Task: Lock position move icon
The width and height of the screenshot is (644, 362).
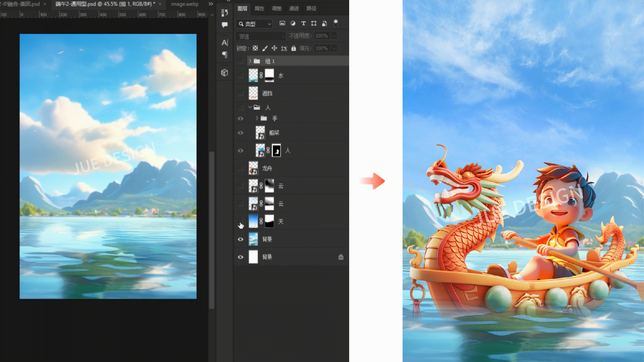Action: pyautogui.click(x=274, y=48)
